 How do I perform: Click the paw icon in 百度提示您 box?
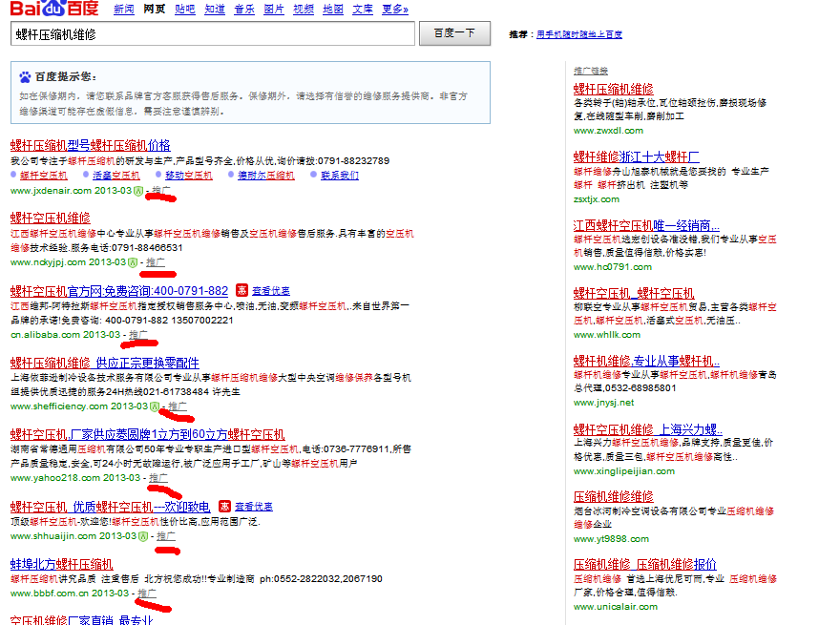25,77
